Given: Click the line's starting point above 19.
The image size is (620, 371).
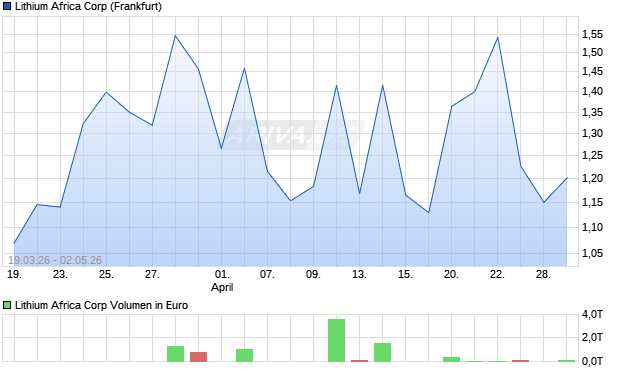Looking at the screenshot, I should 14,243.
